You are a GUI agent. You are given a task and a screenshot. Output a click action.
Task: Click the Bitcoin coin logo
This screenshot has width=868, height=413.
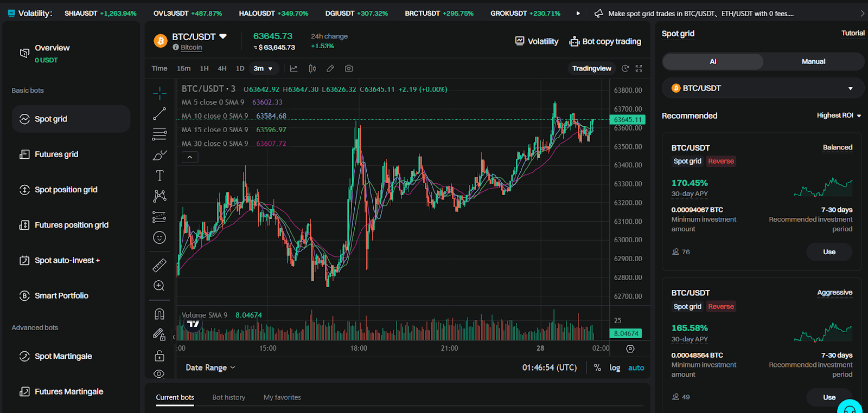161,41
